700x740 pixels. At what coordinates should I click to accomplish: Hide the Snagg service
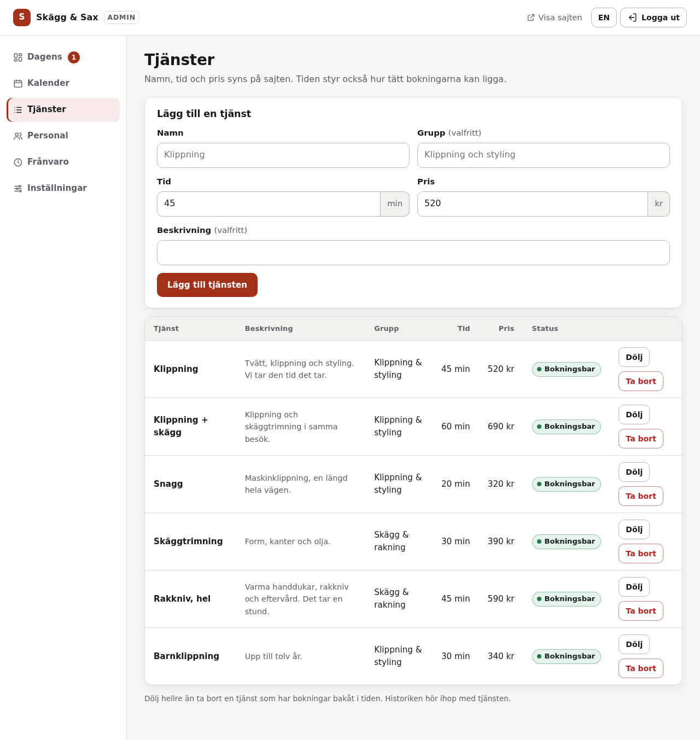(634, 472)
